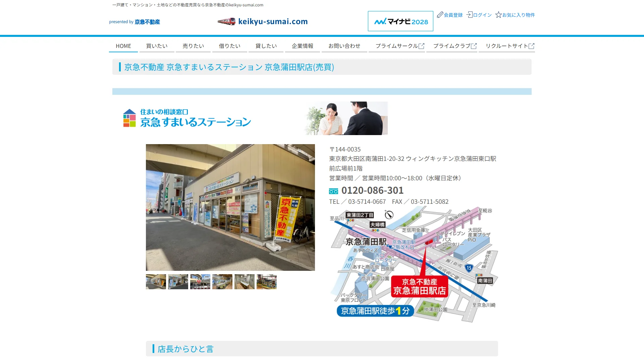This screenshot has width=644, height=362.
Task: Click the pencil icon beside 会員登録
Action: (x=440, y=15)
